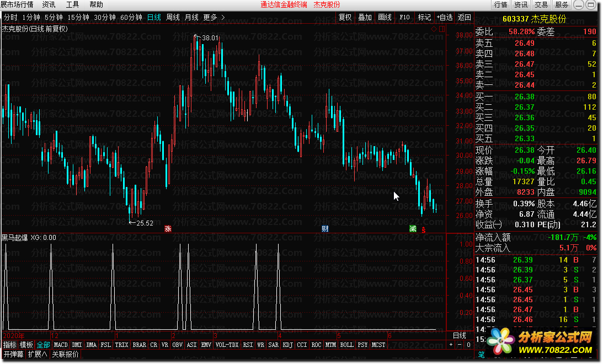Click the 行情 button at top right
This screenshot has width=603, height=364.
click(x=501, y=4)
